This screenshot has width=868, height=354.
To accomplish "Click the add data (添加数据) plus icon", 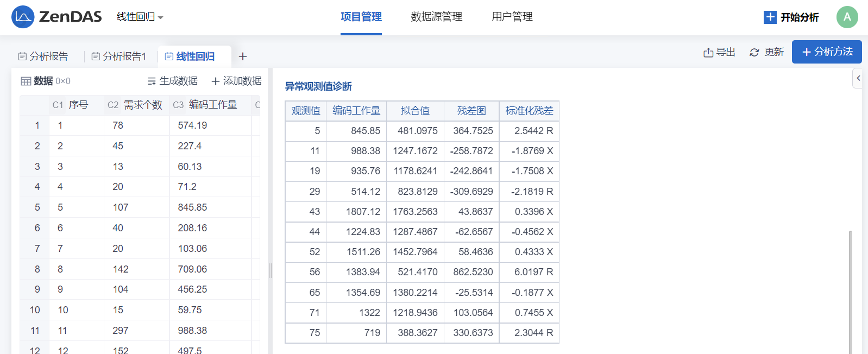I will click(216, 81).
